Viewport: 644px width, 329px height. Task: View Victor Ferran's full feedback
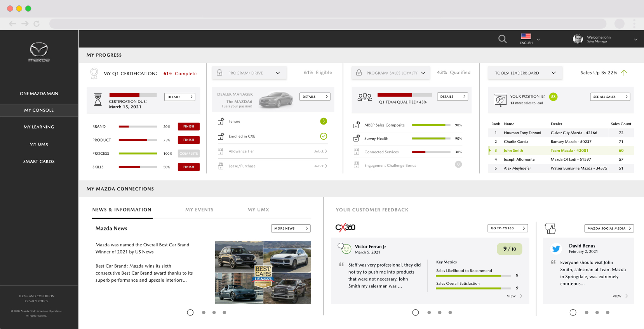click(515, 296)
